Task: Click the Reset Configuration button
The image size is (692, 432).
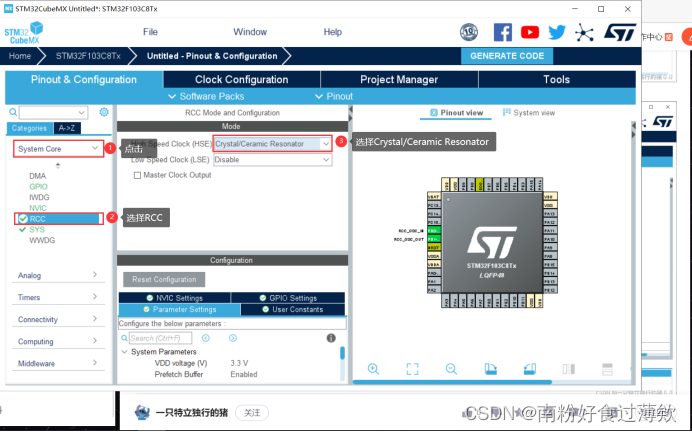Action: (x=164, y=280)
